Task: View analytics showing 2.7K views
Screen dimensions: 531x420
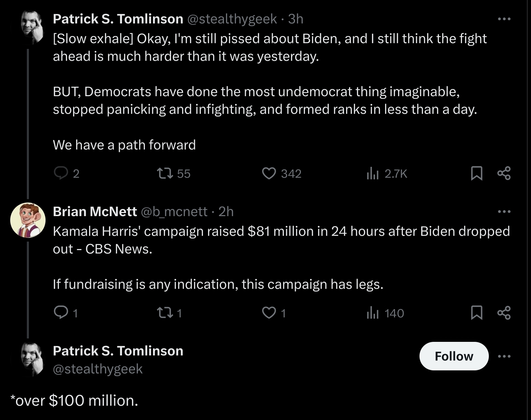Action: (387, 174)
